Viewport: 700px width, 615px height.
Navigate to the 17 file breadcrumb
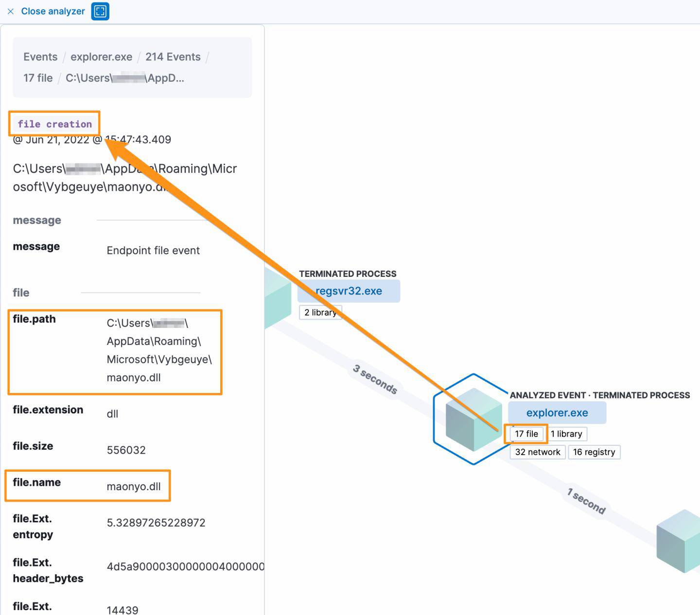[38, 78]
